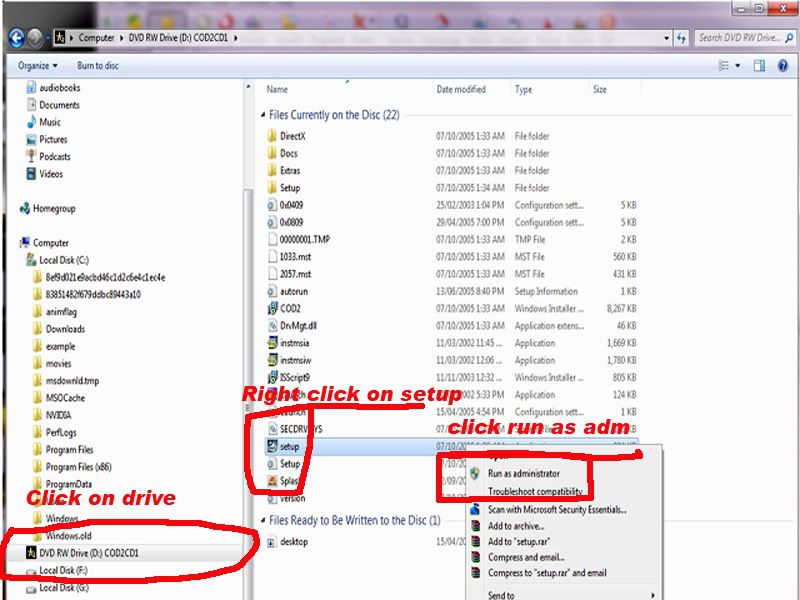The width and height of the screenshot is (800, 600).
Task: Click the instmsia application icon
Action: coord(272,343)
